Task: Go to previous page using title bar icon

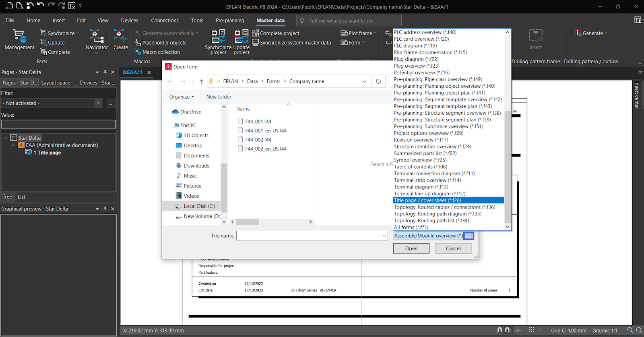Action: pyautogui.click(x=10, y=6)
